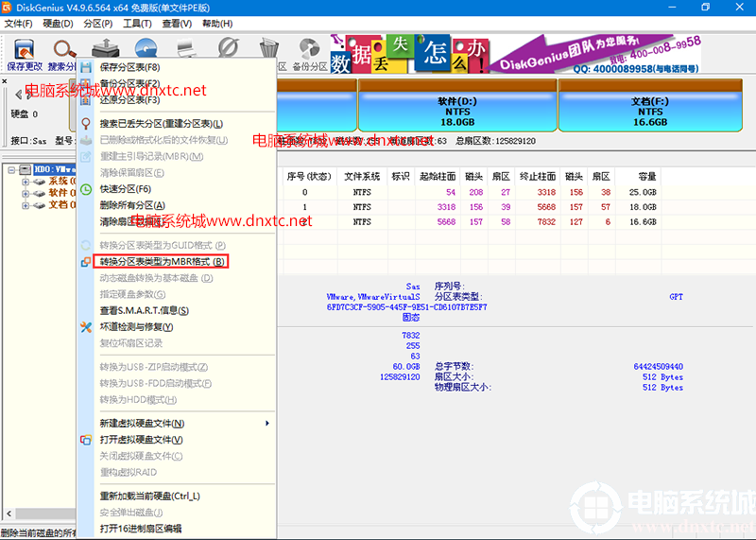Choose 删除所有分区(A) menu entry
Image resolution: width=756 pixels, height=540 pixels.
132,205
